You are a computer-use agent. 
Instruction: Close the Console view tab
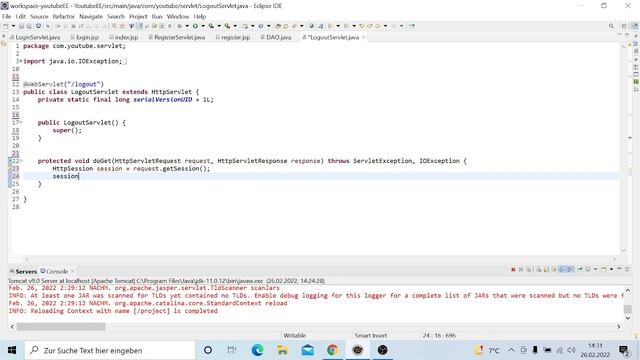[x=73, y=271]
